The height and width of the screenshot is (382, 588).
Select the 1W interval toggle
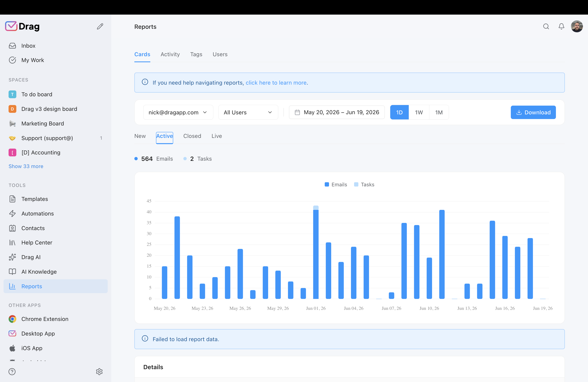(x=419, y=112)
